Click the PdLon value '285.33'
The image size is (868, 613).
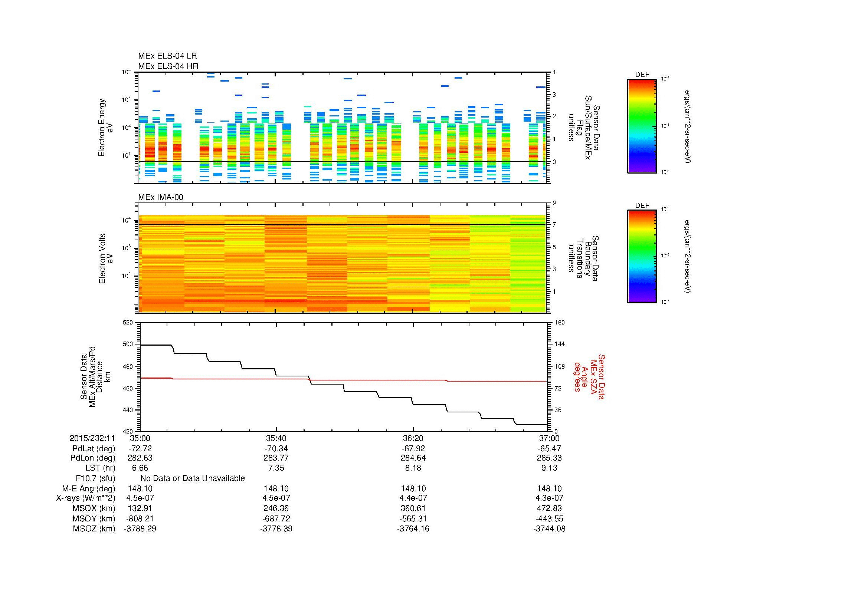tap(549, 458)
